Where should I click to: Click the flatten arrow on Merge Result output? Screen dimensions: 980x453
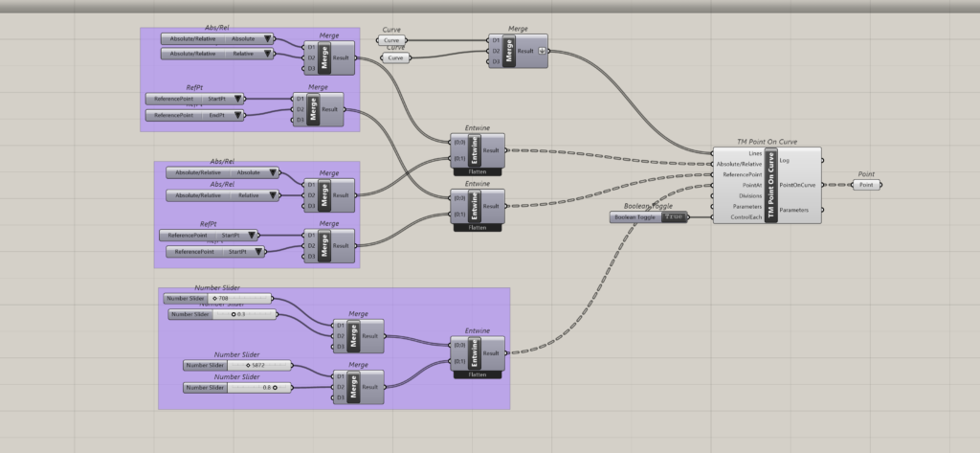[544, 51]
